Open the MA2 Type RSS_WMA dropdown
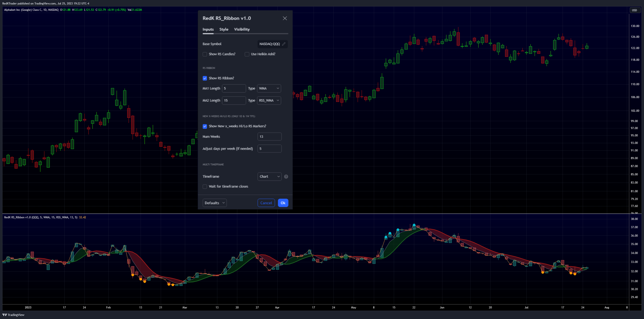The height and width of the screenshot is (319, 644). click(269, 100)
